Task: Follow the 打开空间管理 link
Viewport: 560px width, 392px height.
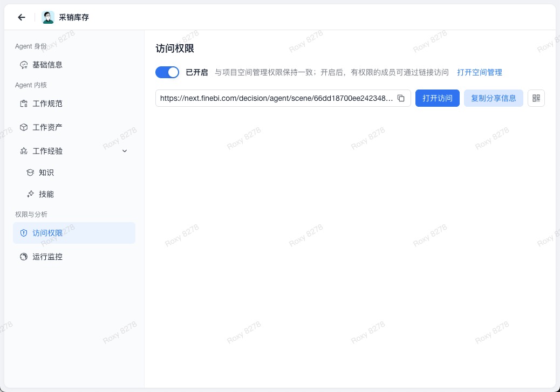Action: click(480, 72)
